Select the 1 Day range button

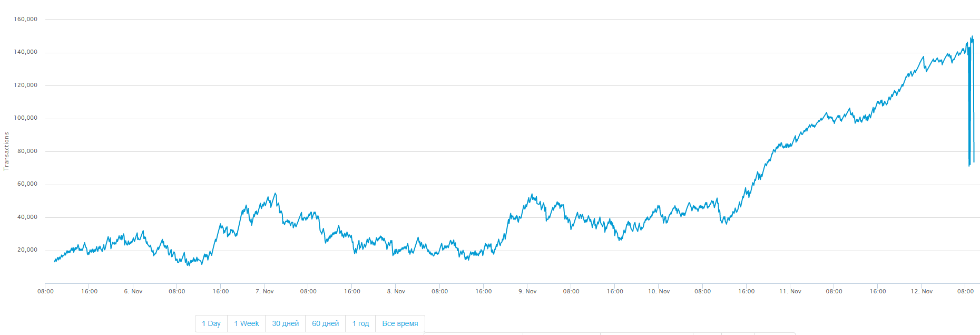click(211, 323)
